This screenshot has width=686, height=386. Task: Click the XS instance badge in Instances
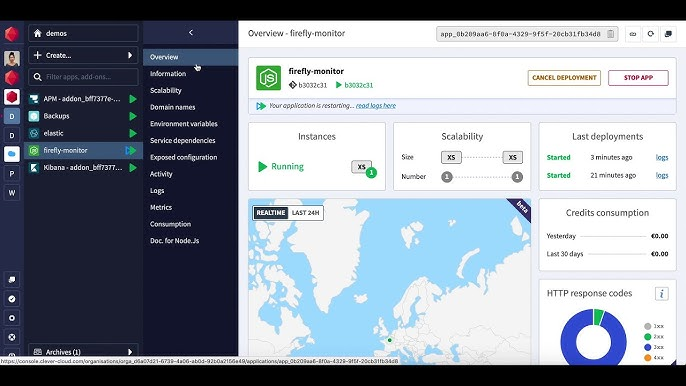pos(361,167)
